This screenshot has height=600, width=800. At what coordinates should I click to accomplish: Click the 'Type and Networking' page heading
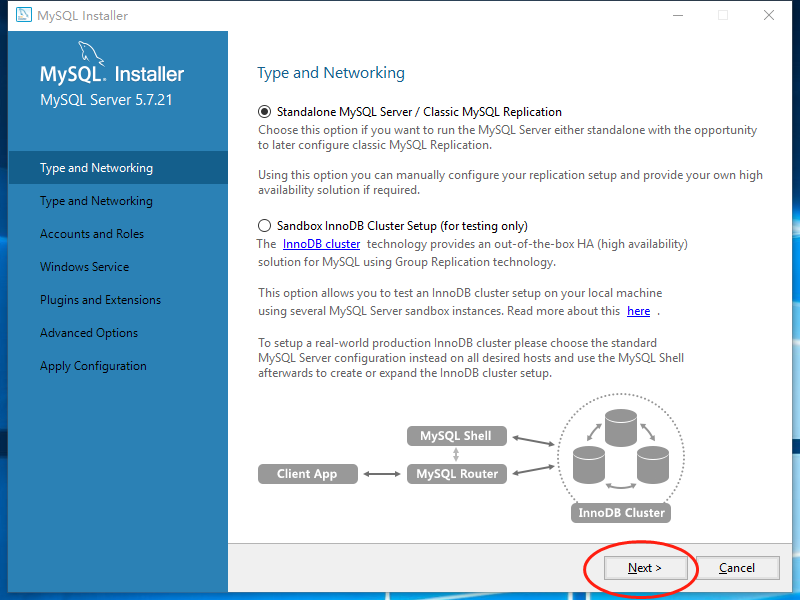click(x=331, y=73)
